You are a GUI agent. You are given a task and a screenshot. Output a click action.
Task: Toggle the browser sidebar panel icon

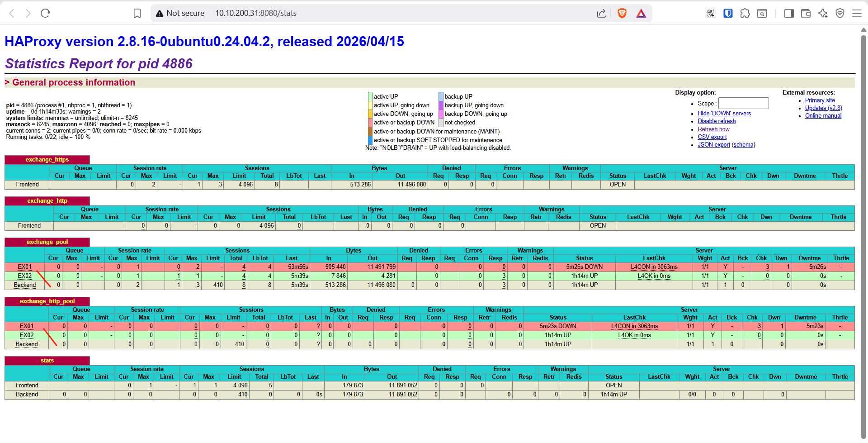click(x=789, y=14)
